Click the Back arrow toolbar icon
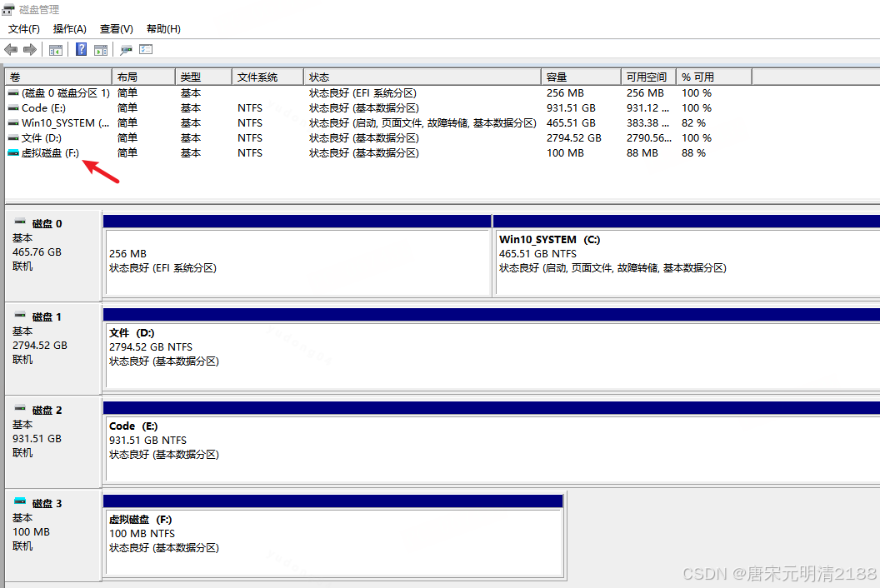Image resolution: width=880 pixels, height=588 pixels. (11, 50)
